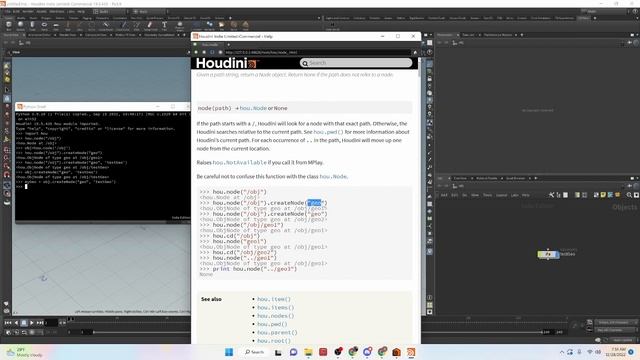Toggle the pin icon in network editor pane
The image size is (640, 360).
click(629, 186)
